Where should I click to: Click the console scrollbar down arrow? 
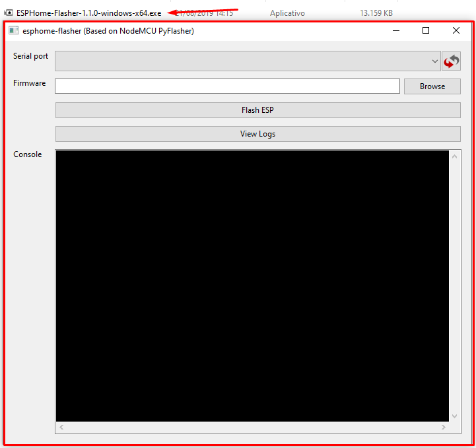[454, 416]
